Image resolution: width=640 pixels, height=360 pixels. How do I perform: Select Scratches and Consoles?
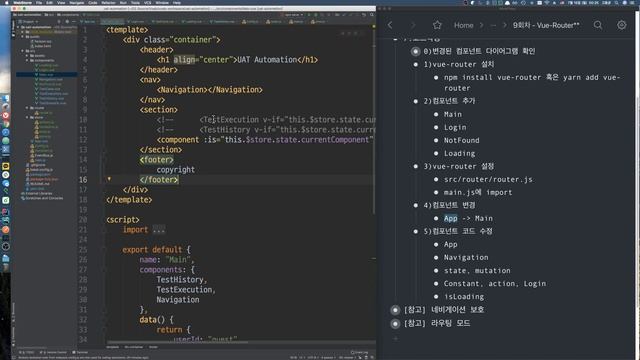tap(42, 198)
